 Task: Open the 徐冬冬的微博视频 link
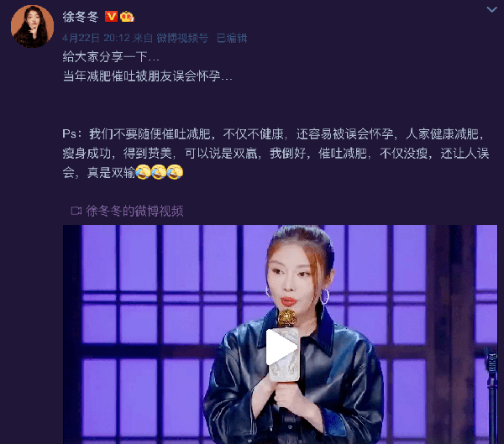click(134, 211)
